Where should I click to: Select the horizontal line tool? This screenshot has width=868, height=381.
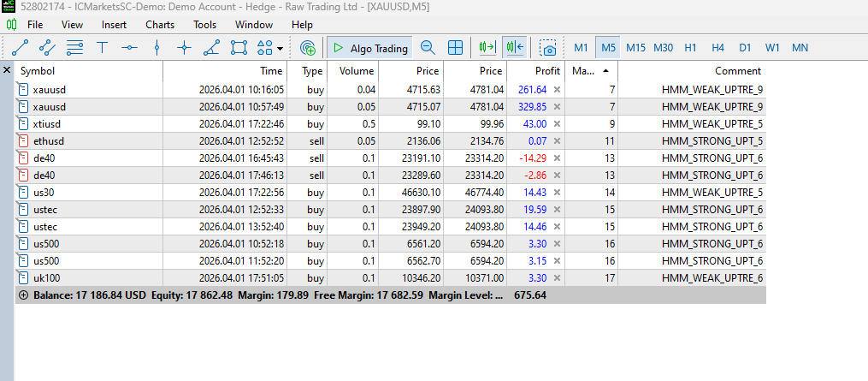click(129, 48)
